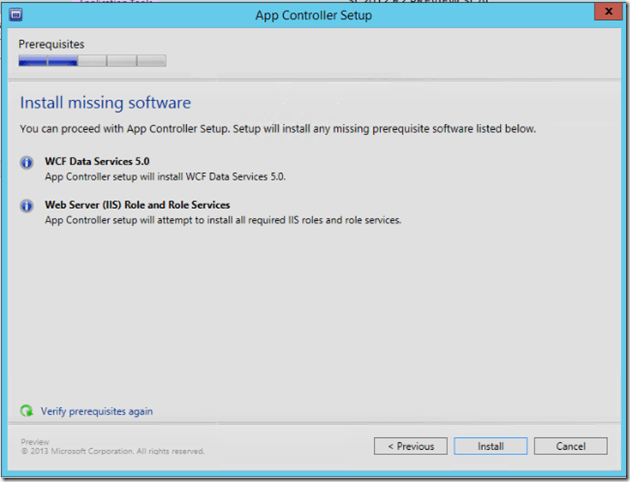The image size is (630, 482).
Task: Click the 'Install missing software' page title
Action: point(105,103)
